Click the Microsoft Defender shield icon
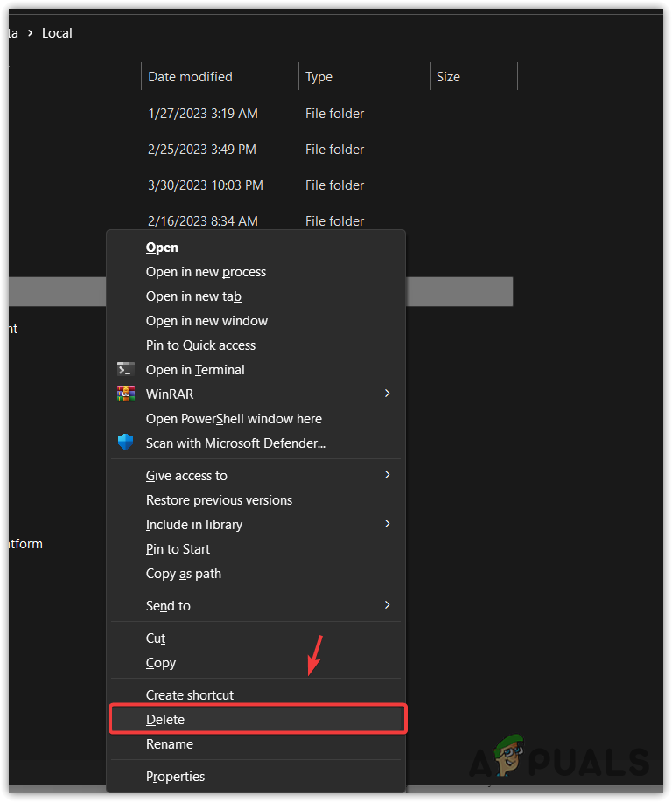 tap(126, 443)
